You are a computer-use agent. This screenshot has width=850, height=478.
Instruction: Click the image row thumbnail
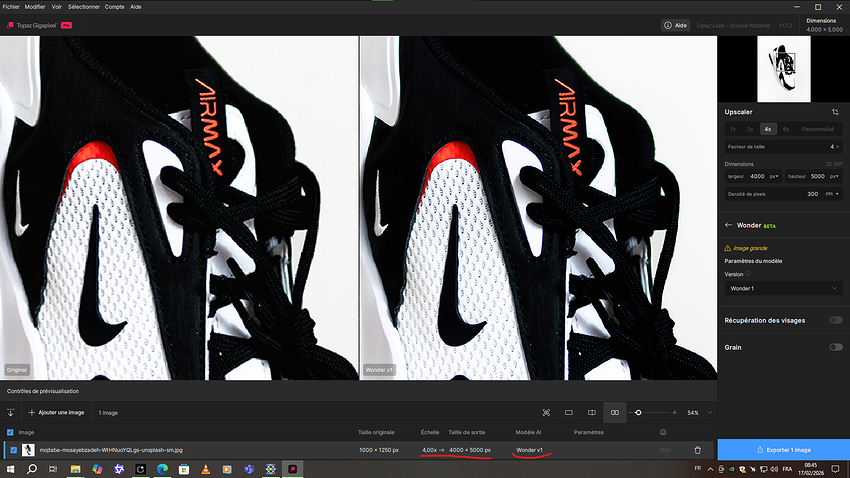coord(28,450)
